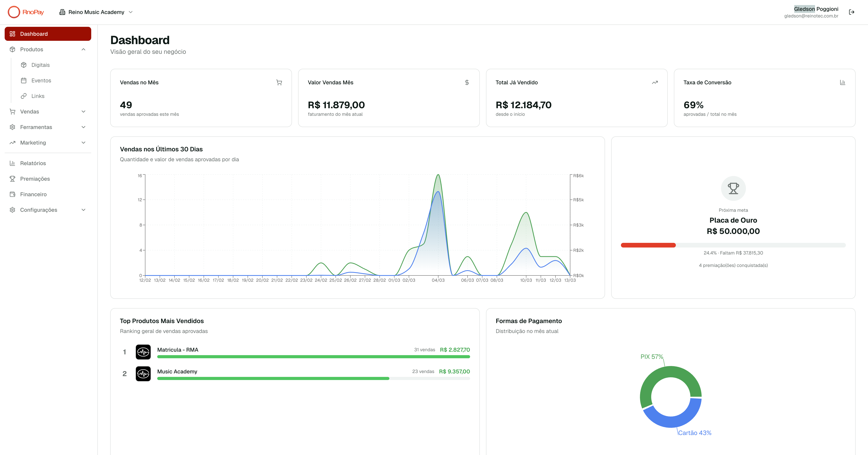The image size is (868, 455).
Task: Click the bar chart icon in Taxa de Conversão
Action: click(842, 82)
